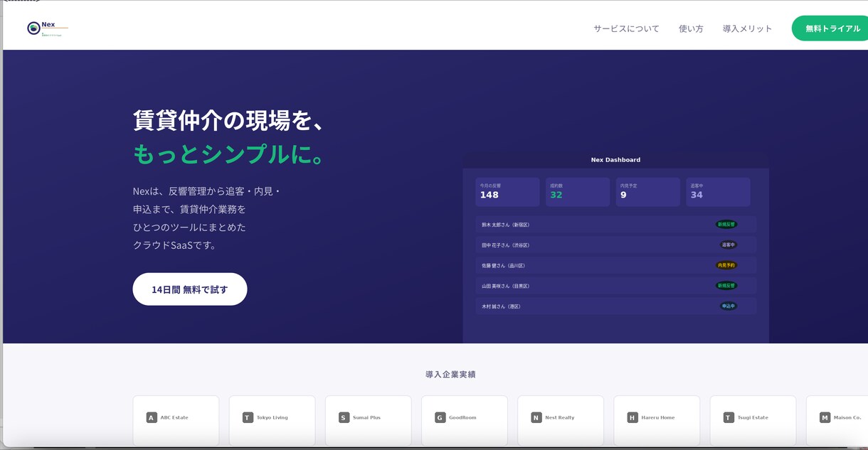Select the 今月の反響 148 stat card
868x450 pixels.
(x=507, y=192)
